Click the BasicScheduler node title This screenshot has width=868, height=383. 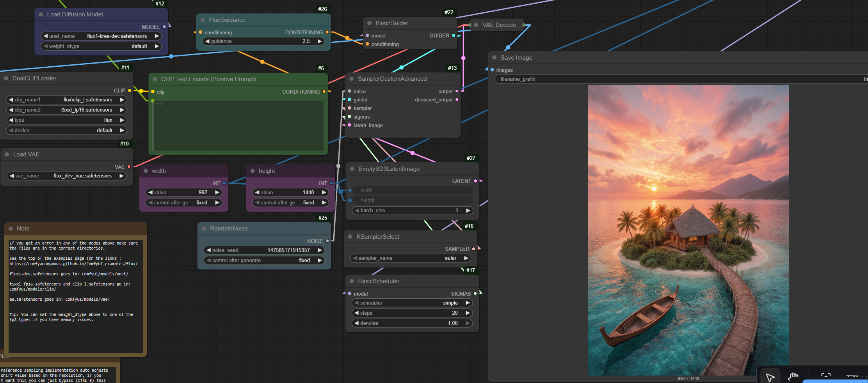coord(379,281)
